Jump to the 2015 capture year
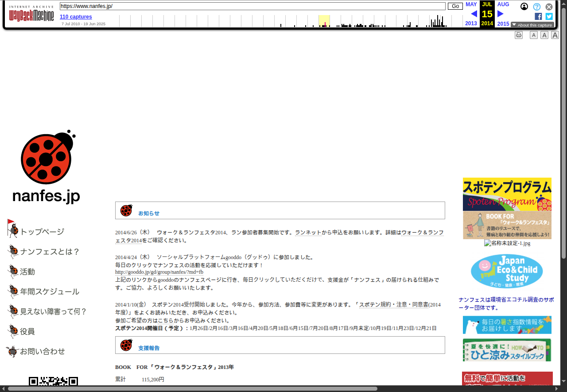 pos(503,24)
